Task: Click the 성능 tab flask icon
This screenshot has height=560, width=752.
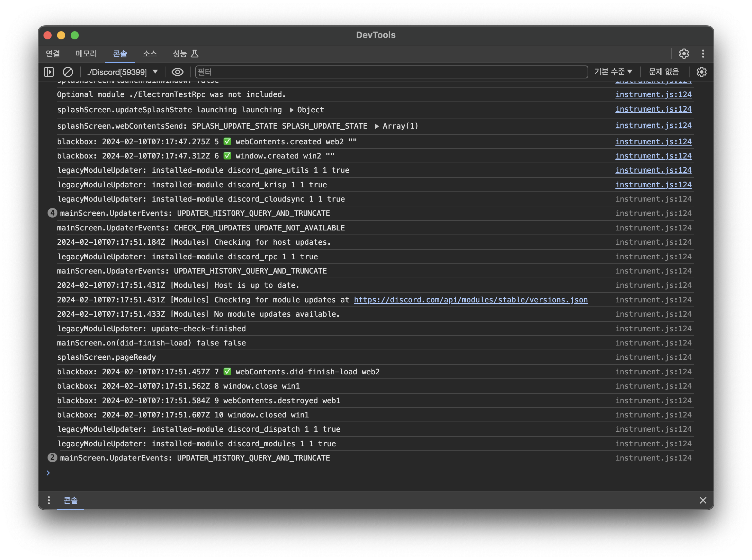Action: point(195,54)
